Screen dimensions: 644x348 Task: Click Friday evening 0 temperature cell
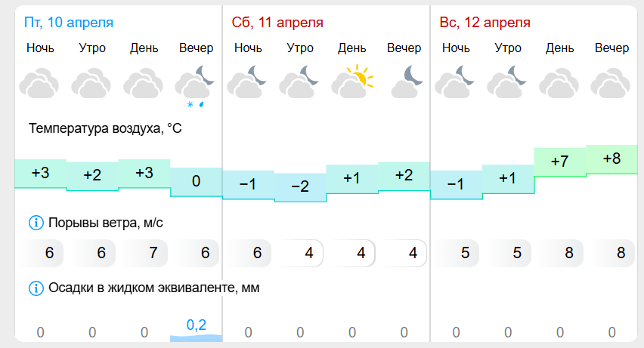pos(196,182)
